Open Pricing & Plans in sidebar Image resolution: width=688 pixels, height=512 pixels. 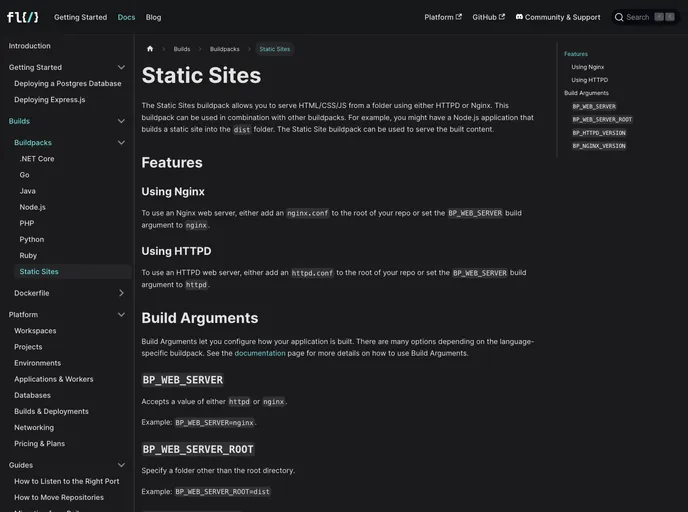point(39,444)
